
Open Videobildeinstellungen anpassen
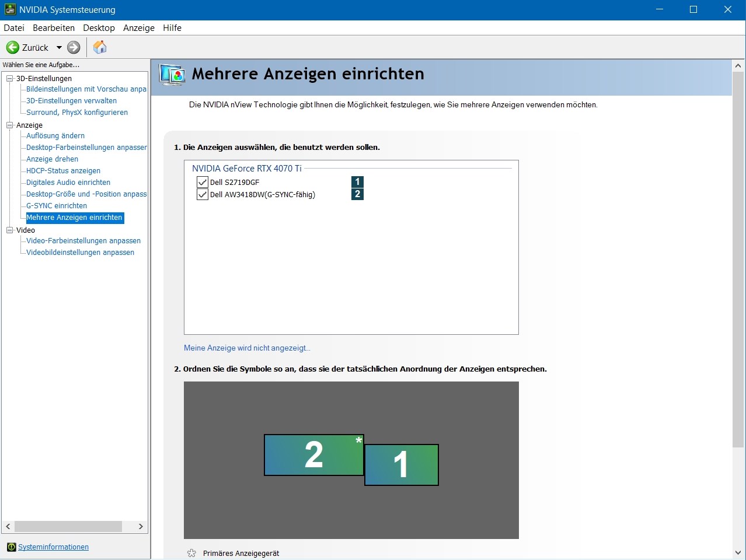click(x=80, y=253)
